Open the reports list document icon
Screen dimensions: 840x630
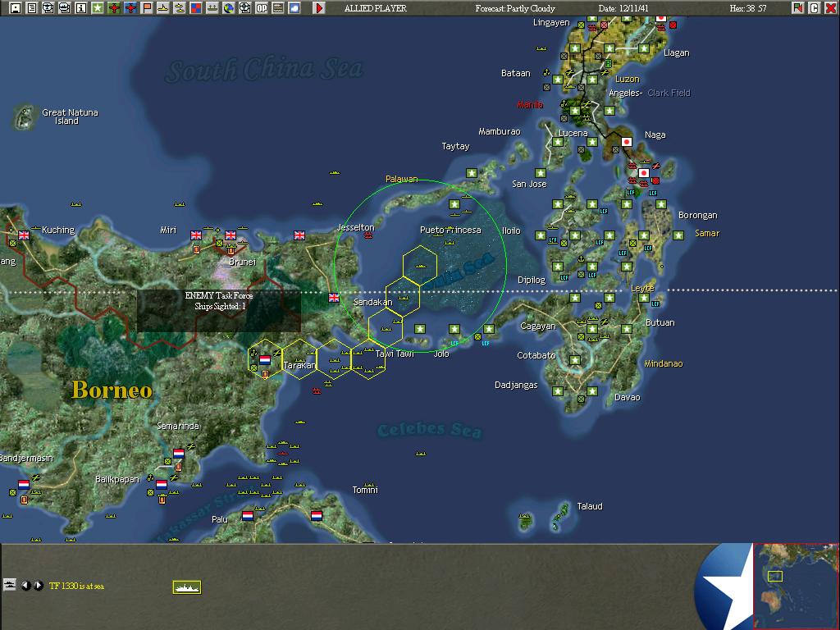click(x=32, y=8)
